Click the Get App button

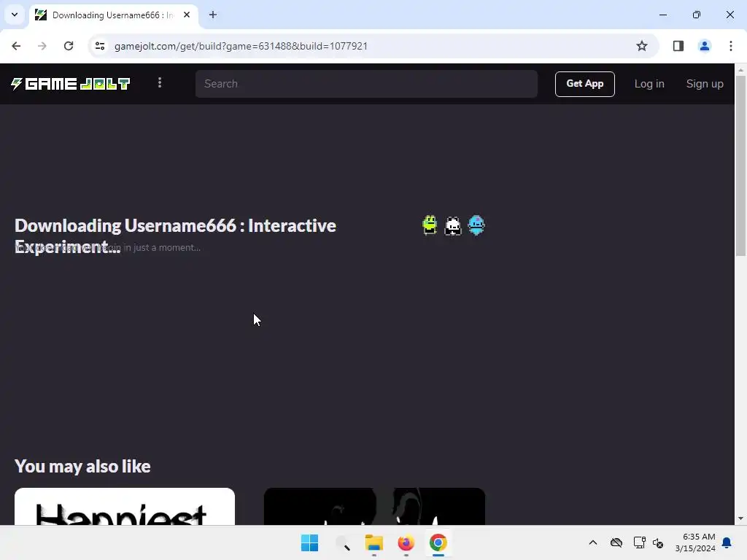pyautogui.click(x=584, y=84)
